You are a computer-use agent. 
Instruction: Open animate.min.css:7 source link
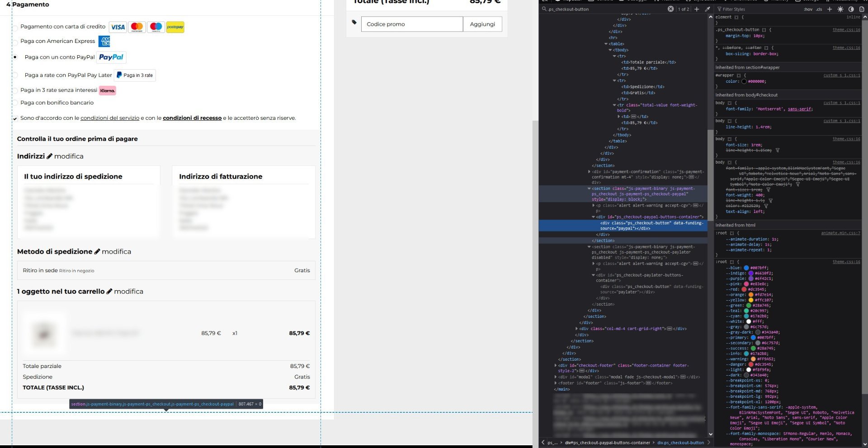point(840,233)
